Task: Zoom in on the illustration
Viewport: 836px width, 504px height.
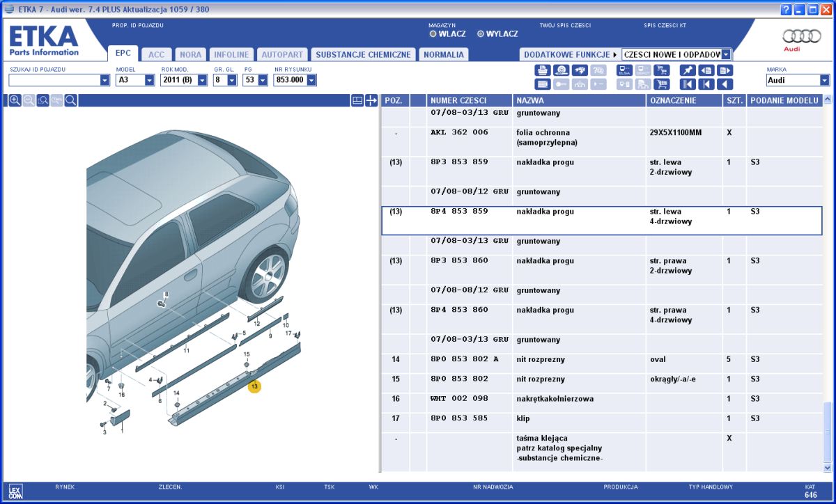Action: point(15,100)
